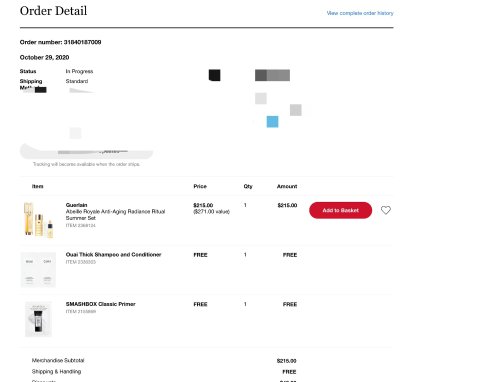Viewport: 480px width, 382px height.
Task: Click the In Progress status value
Action: [79, 71]
